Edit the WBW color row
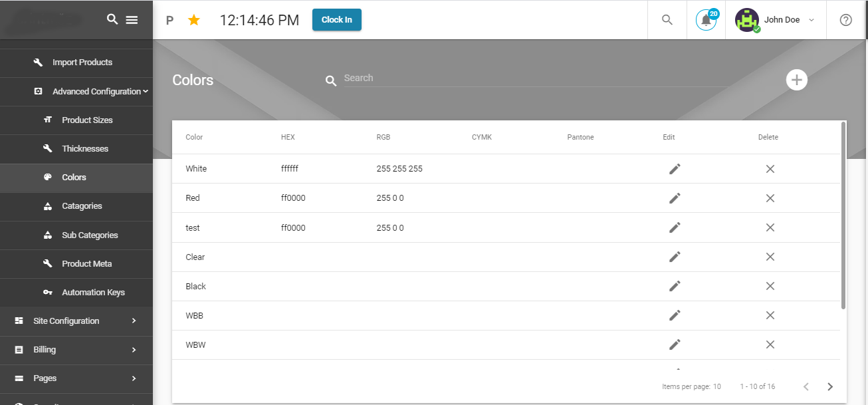This screenshot has height=405, width=868. click(675, 344)
